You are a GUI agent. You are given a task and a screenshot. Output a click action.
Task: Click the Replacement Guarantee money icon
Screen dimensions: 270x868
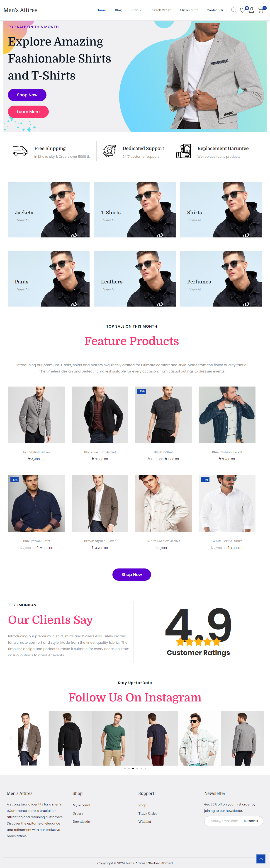[x=183, y=151]
